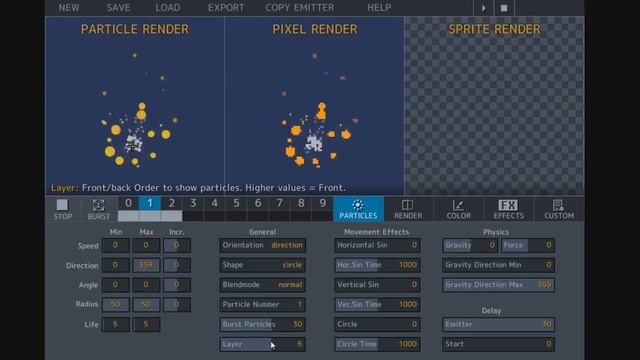This screenshot has height=360, width=640.
Task: Adjust the Start delay slider
Action: (498, 344)
